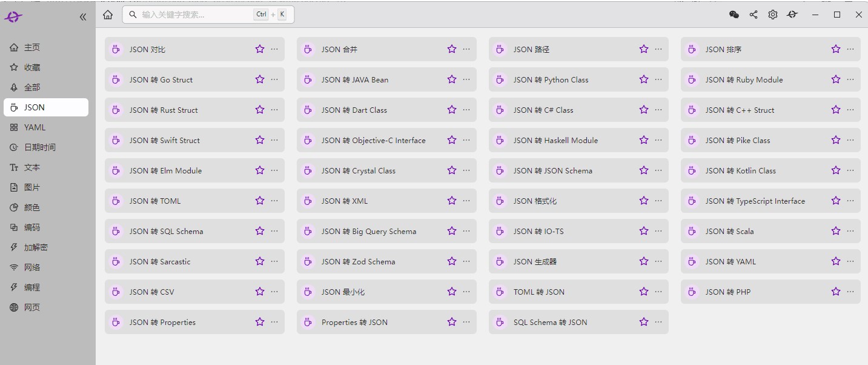Go to home via house icon

tap(108, 15)
